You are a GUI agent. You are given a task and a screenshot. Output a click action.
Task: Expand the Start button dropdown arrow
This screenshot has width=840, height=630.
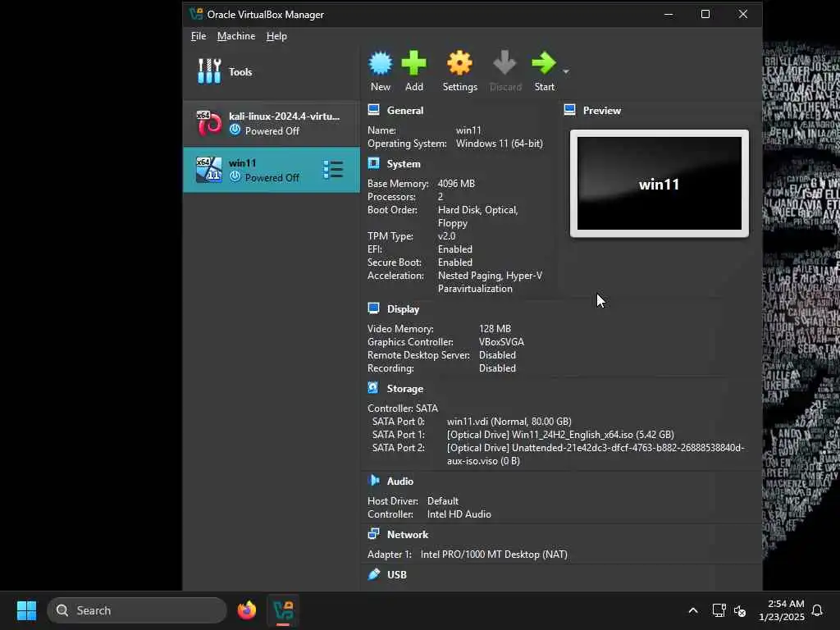click(x=566, y=71)
